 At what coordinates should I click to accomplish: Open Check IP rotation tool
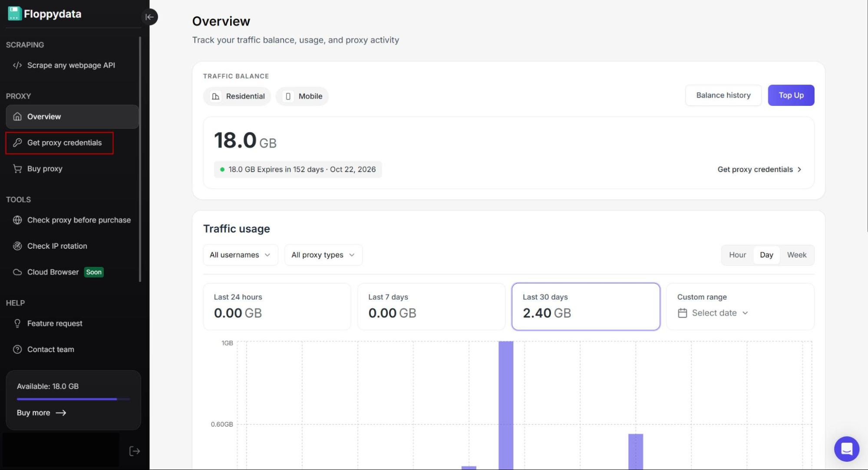pyautogui.click(x=73, y=246)
